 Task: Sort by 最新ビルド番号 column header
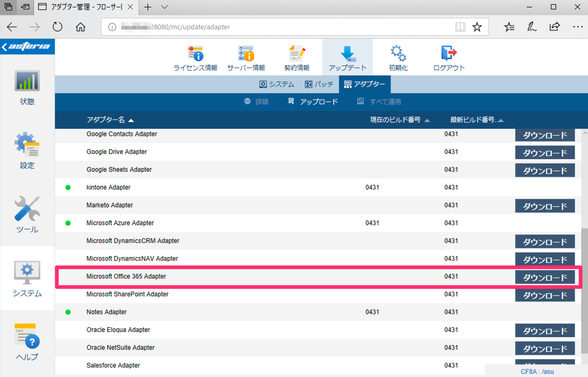tap(477, 120)
